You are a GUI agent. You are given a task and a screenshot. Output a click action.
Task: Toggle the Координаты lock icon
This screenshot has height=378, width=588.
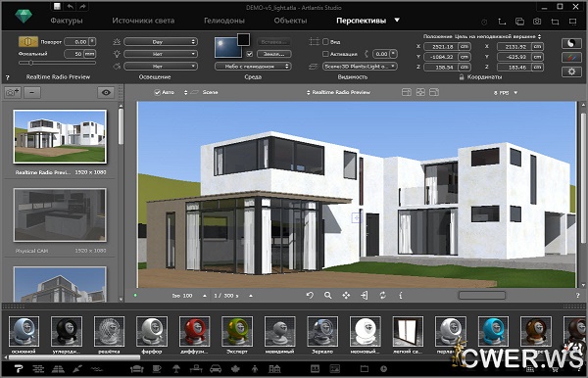462,76
